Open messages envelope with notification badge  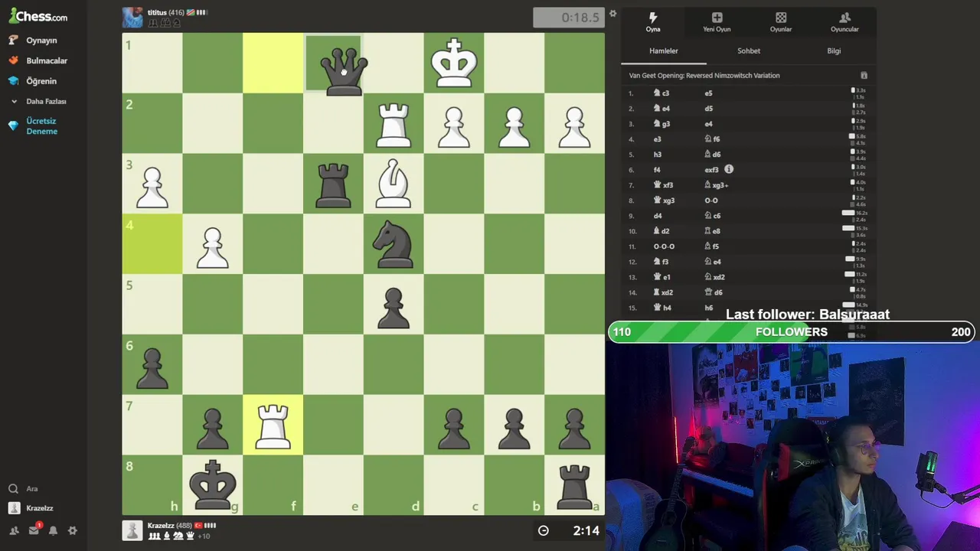point(34,530)
